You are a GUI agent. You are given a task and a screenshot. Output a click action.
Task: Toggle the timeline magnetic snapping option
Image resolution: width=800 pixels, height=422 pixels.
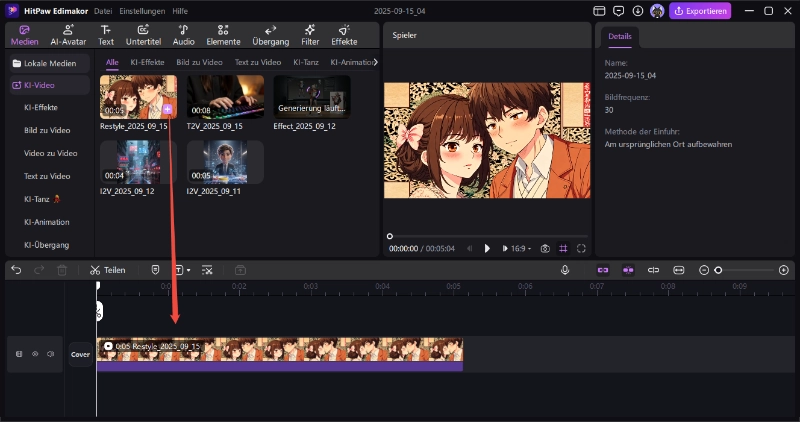[x=628, y=270]
